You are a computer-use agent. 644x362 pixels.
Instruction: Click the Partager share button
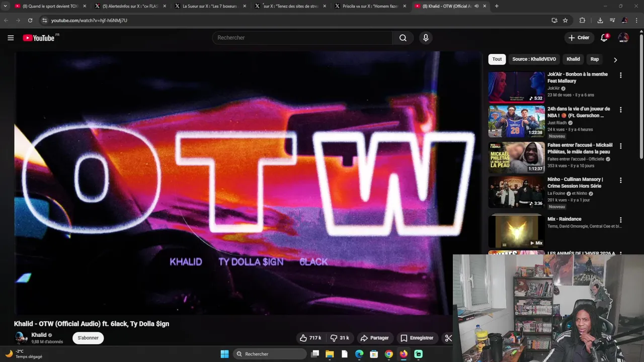coord(375,338)
